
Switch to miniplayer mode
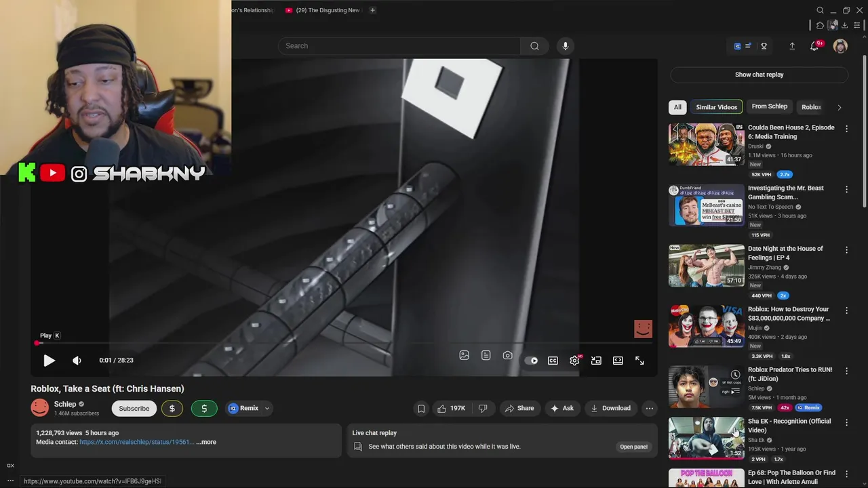(x=597, y=361)
